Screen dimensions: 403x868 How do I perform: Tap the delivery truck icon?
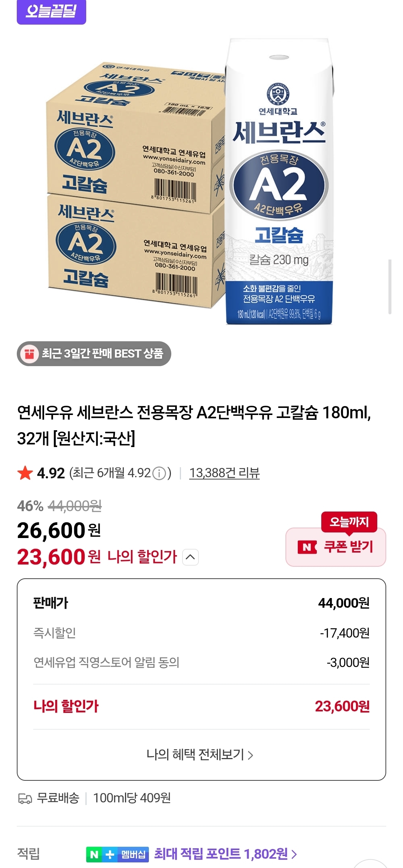coord(25,798)
